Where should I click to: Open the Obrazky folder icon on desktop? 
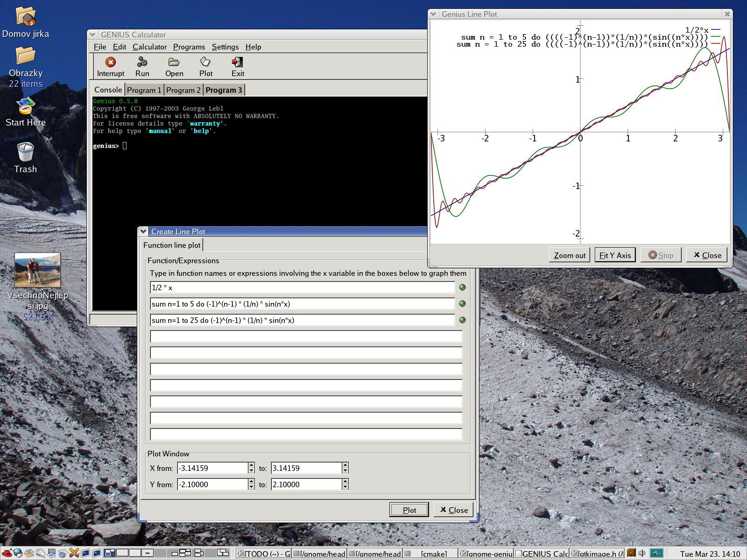coord(26,56)
